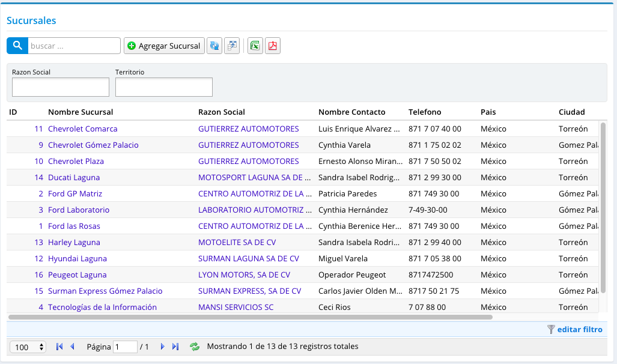Sort by Telefono column header
This screenshot has width=617, height=364.
point(425,112)
